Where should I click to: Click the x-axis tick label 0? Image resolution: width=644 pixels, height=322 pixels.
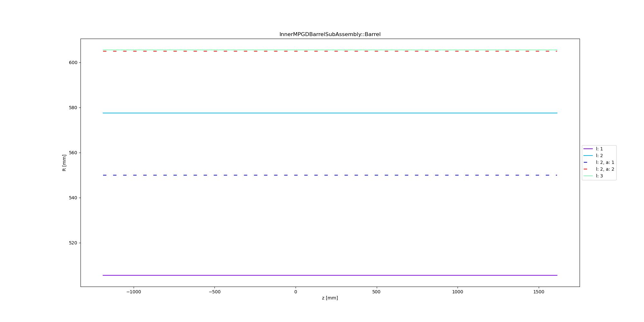(295, 292)
